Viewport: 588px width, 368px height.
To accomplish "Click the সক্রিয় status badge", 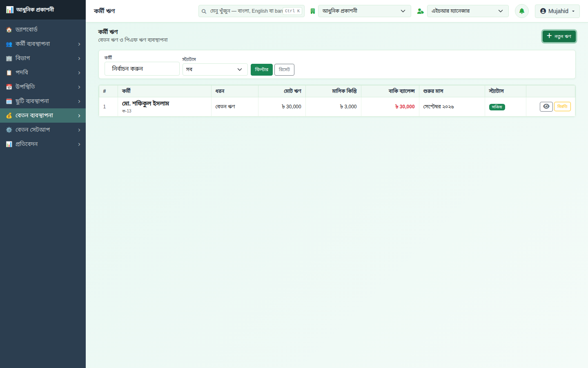I will pyautogui.click(x=497, y=107).
